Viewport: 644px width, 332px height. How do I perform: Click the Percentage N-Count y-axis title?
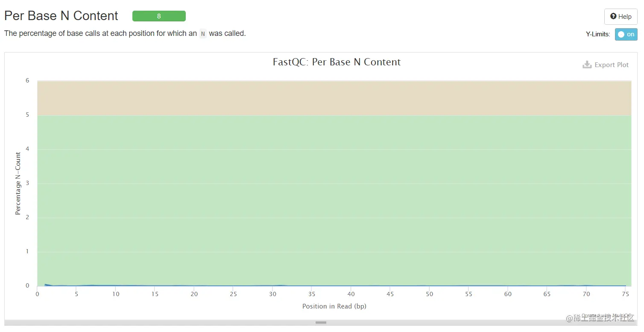18,183
